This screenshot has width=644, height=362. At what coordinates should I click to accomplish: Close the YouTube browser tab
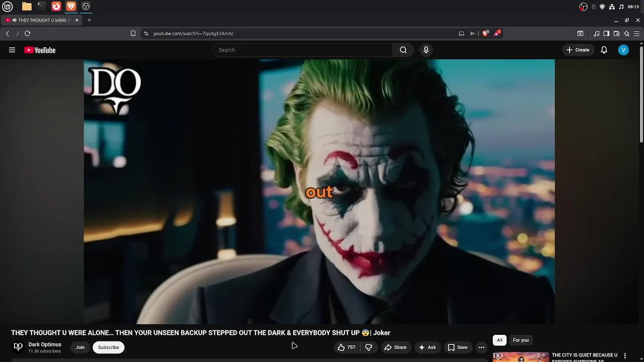[77, 20]
